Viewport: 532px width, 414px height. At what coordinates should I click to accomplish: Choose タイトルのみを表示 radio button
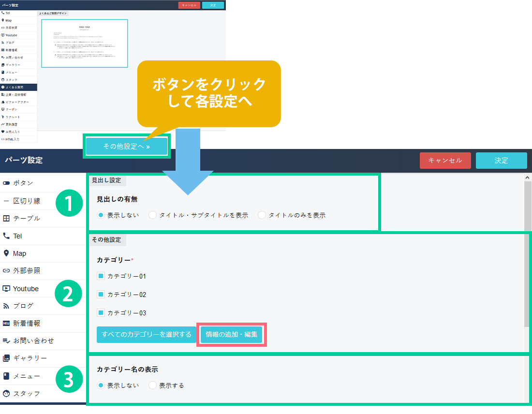(262, 215)
